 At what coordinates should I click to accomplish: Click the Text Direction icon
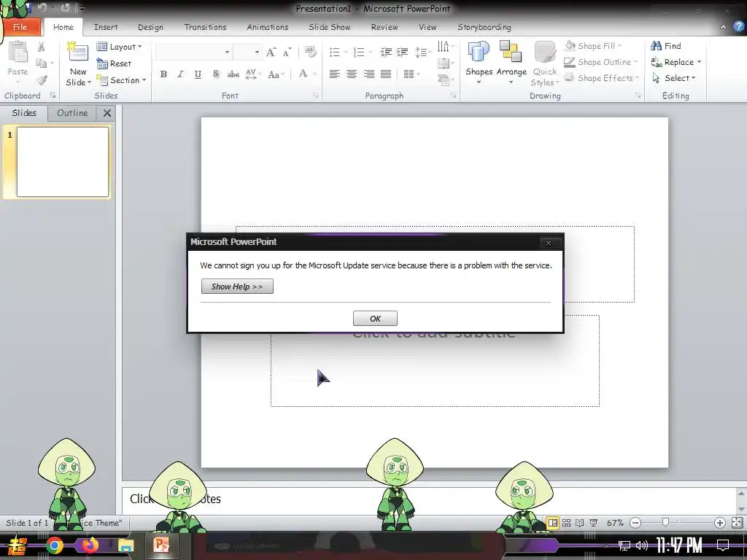pos(444,46)
